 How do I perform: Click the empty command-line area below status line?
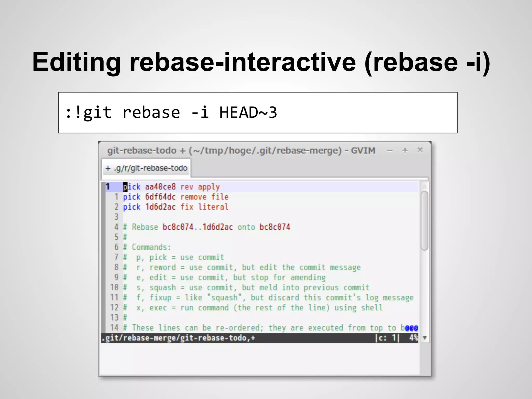(x=260, y=358)
